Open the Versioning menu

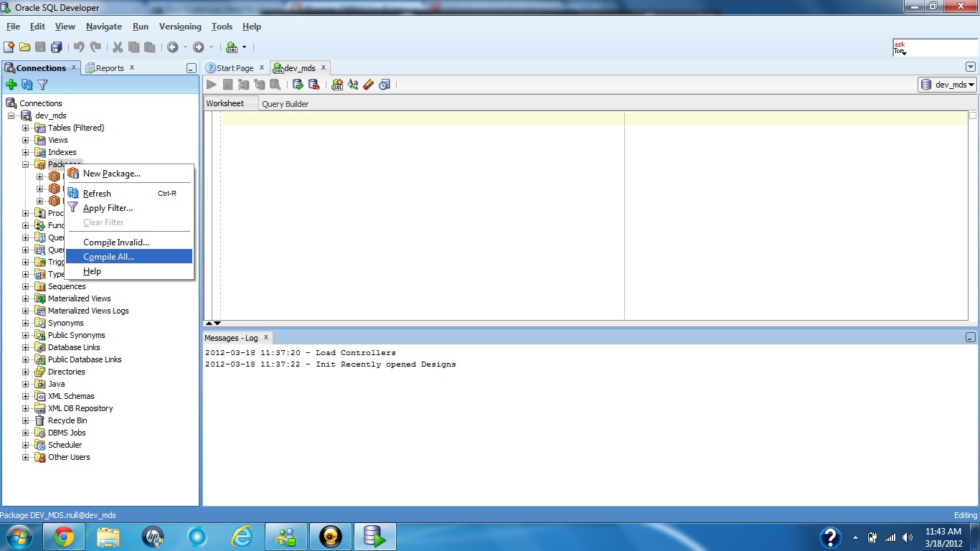tap(180, 27)
